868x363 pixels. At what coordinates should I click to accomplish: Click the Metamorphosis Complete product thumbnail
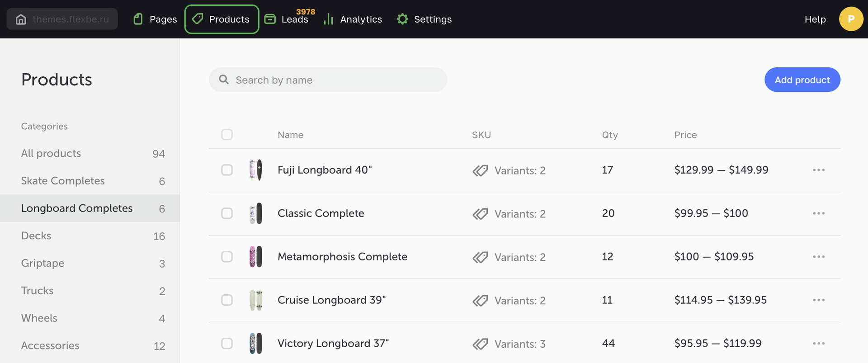pyautogui.click(x=256, y=257)
